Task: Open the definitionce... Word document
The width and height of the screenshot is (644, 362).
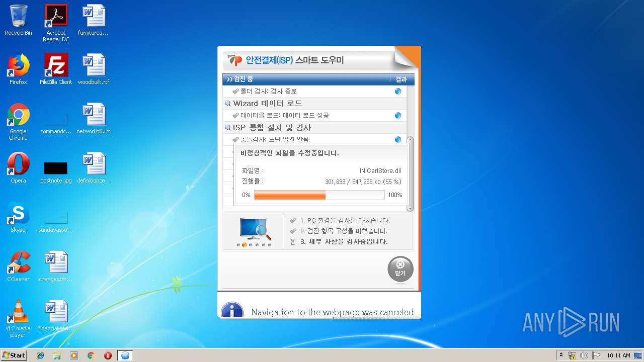Action: click(x=94, y=168)
